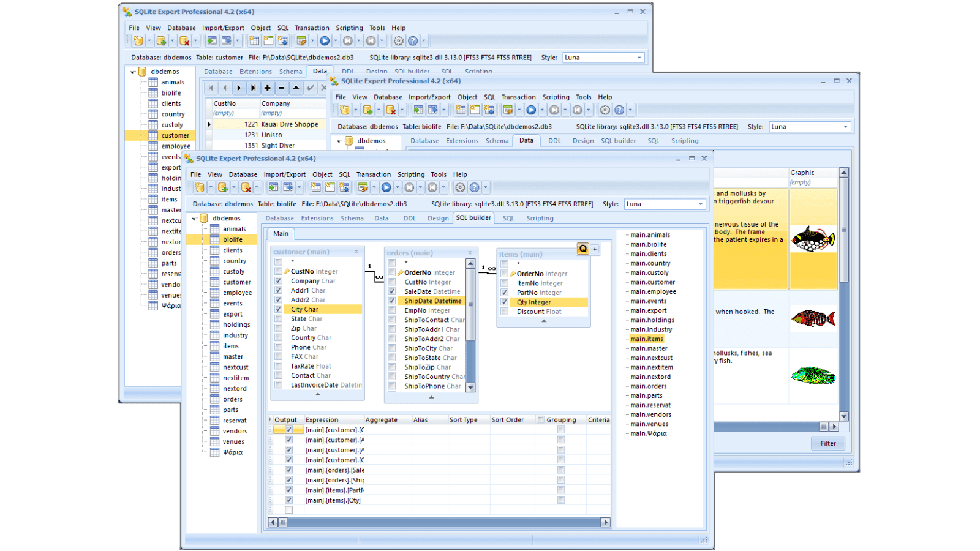
Task: Click Aggregate column header in output grid
Action: tap(382, 420)
